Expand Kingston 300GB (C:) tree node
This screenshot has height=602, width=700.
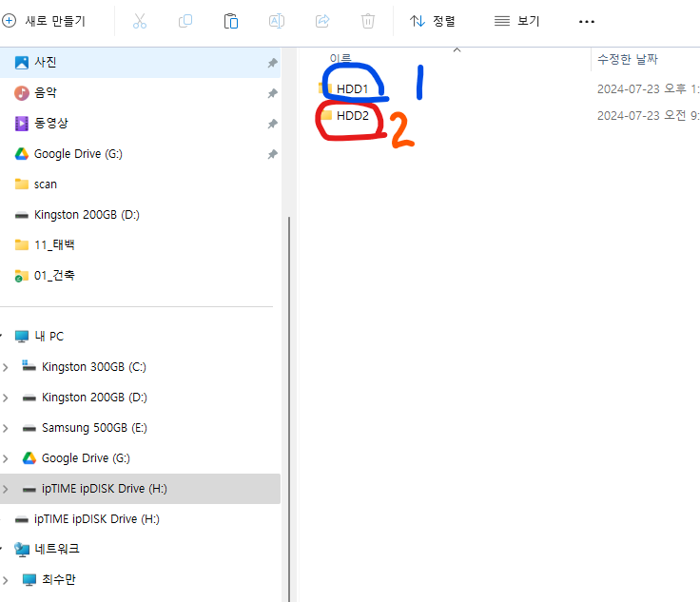pyautogui.click(x=6, y=367)
